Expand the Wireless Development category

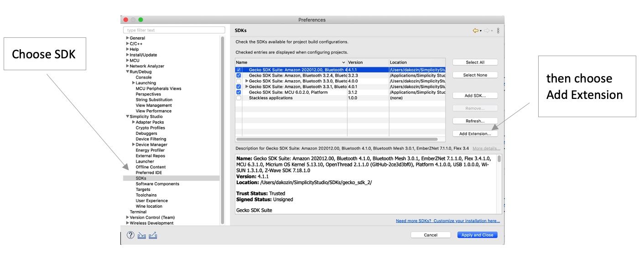click(x=127, y=223)
